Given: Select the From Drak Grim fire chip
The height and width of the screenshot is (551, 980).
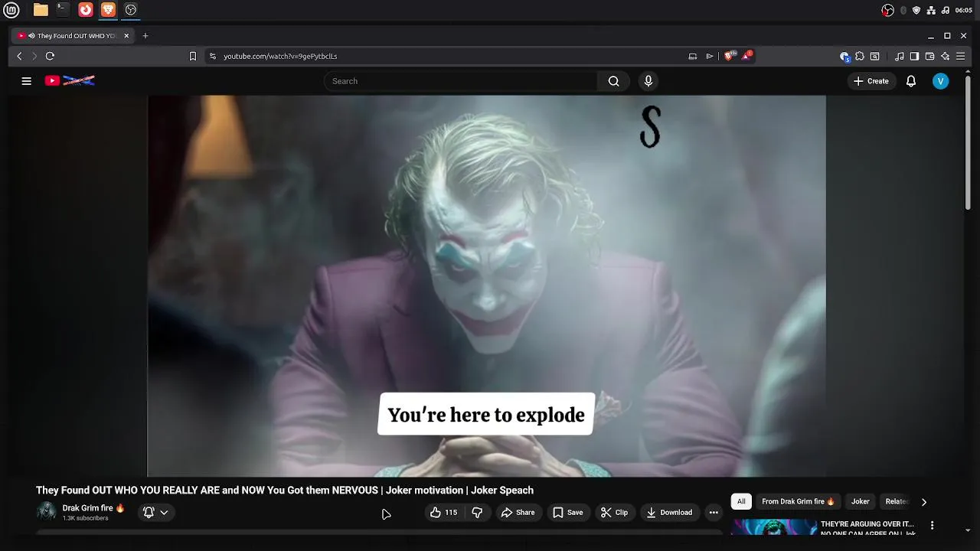Looking at the screenshot, I should pyautogui.click(x=799, y=502).
